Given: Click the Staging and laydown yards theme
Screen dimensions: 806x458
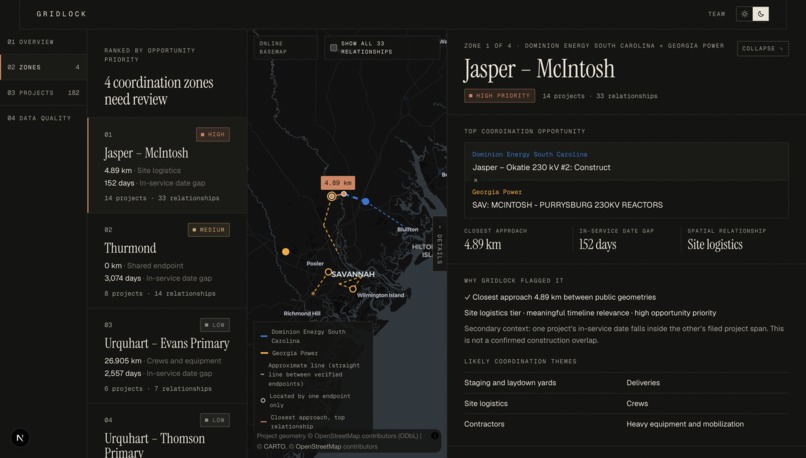Looking at the screenshot, I should (x=510, y=382).
